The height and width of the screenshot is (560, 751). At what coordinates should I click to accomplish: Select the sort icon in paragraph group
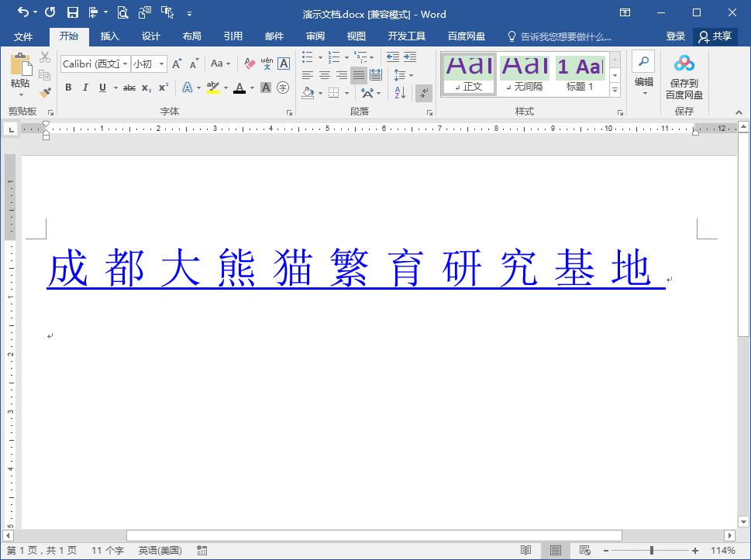(x=398, y=92)
